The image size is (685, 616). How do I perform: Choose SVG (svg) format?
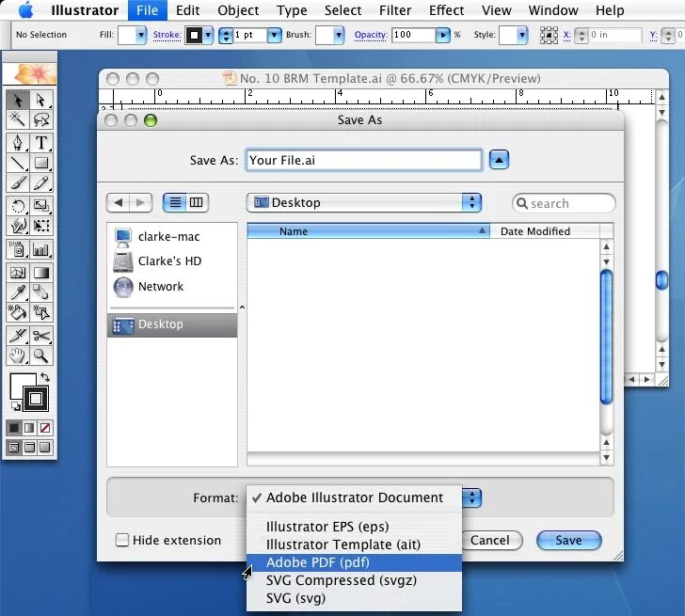coord(354,598)
